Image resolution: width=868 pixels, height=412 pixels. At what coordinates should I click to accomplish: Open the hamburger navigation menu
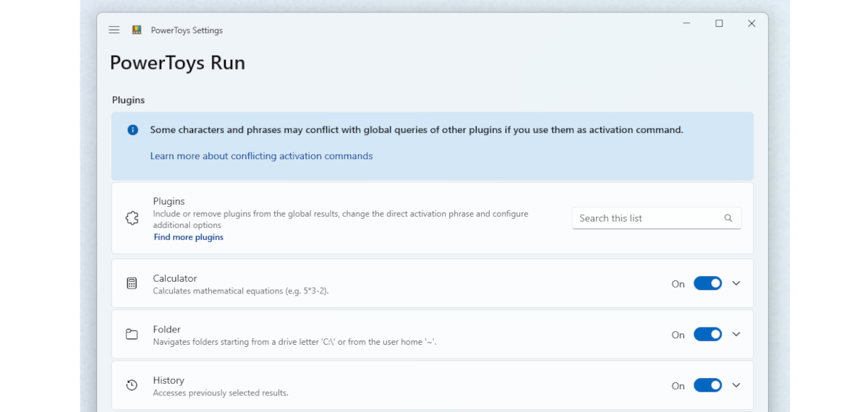(x=114, y=30)
